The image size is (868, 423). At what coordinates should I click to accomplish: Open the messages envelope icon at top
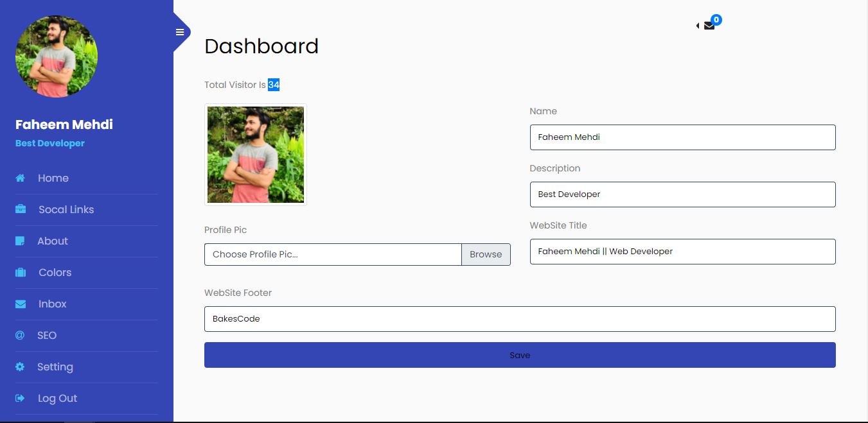tap(709, 26)
